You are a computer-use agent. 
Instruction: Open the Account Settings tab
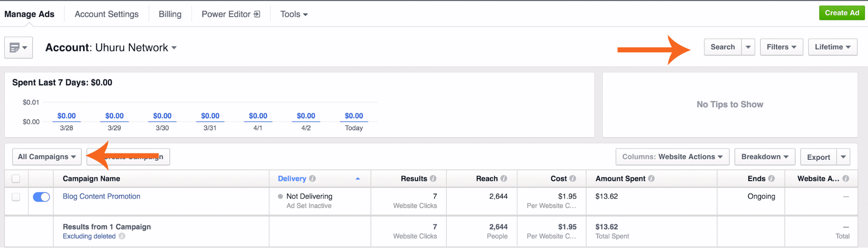click(106, 14)
